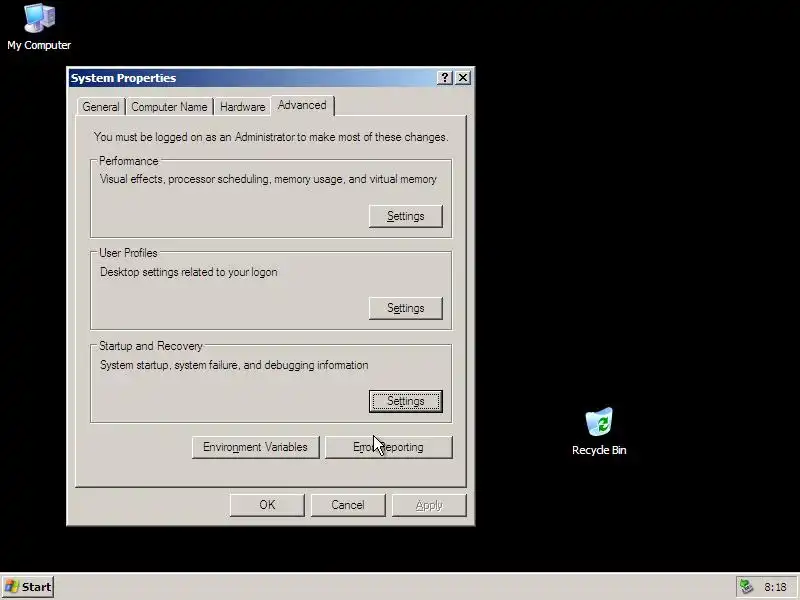Open User Profiles Settings
This screenshot has width=800, height=600.
[x=406, y=308]
